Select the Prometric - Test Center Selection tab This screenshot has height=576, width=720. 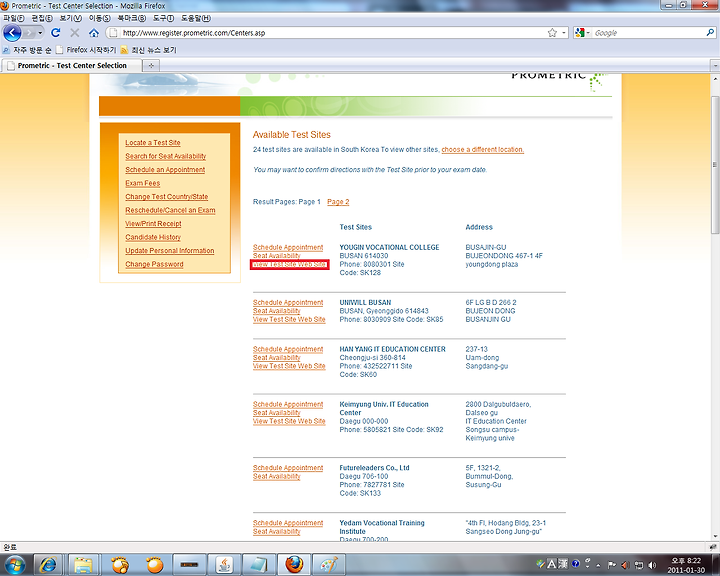(70, 66)
